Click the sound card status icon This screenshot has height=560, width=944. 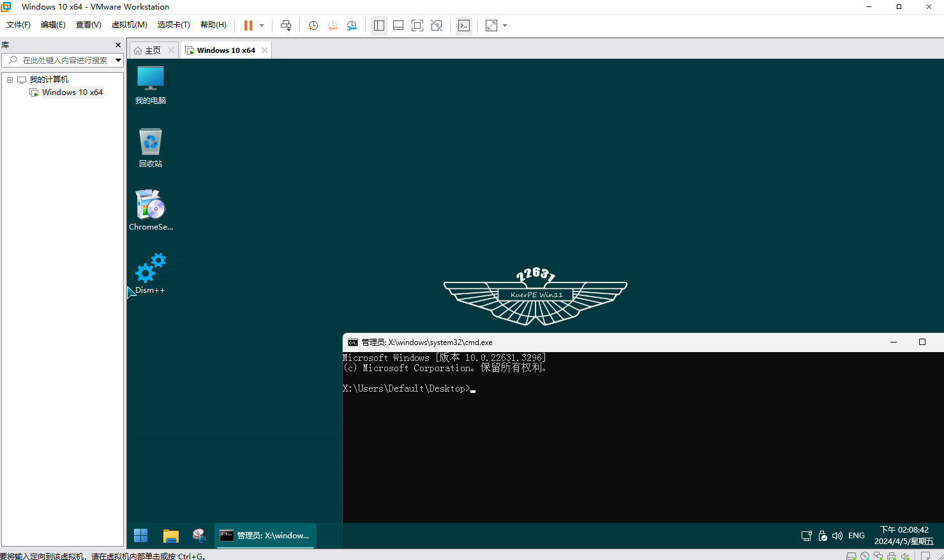(905, 556)
